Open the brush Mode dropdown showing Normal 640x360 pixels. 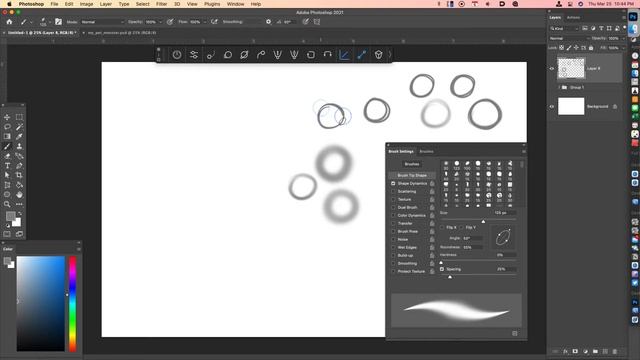click(102, 22)
